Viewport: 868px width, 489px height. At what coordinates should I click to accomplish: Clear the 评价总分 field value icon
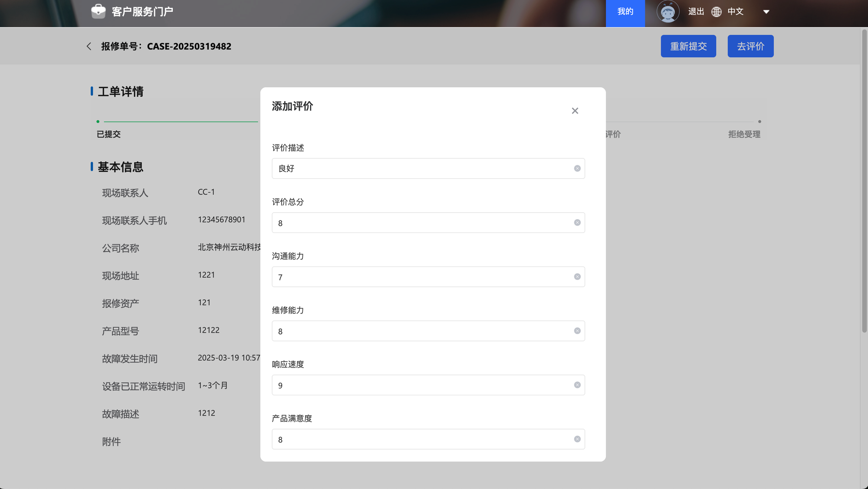[x=577, y=223]
